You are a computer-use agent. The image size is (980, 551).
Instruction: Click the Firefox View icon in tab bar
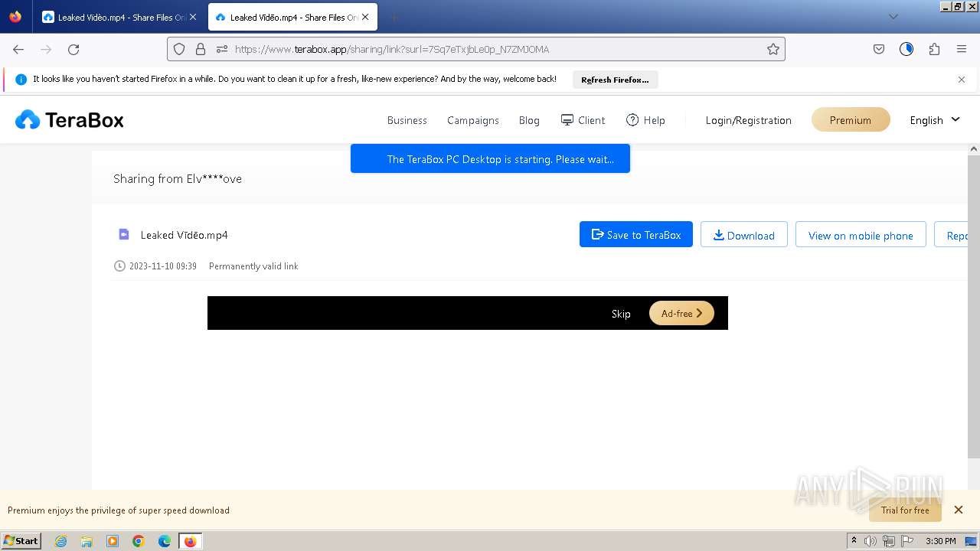[x=15, y=17]
